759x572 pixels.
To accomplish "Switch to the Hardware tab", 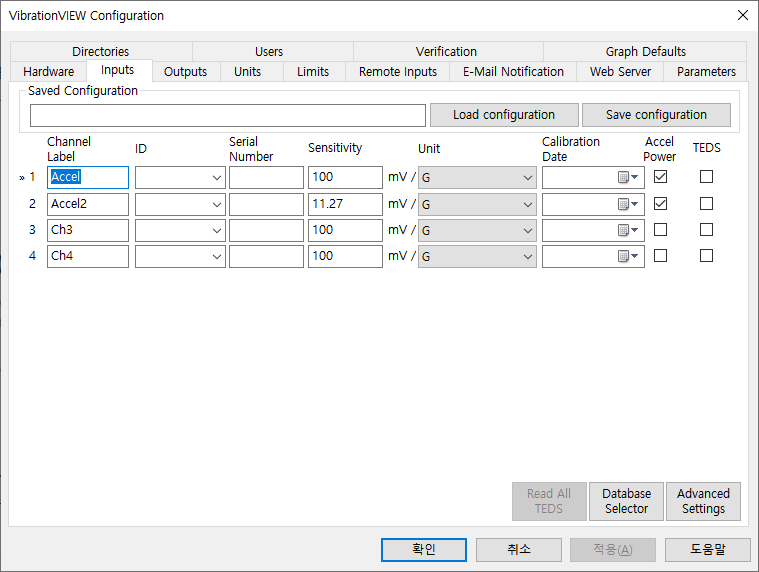I will [48, 72].
